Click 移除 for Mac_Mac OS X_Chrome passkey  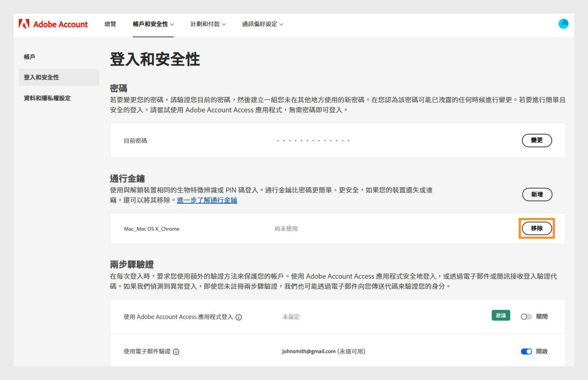point(537,228)
